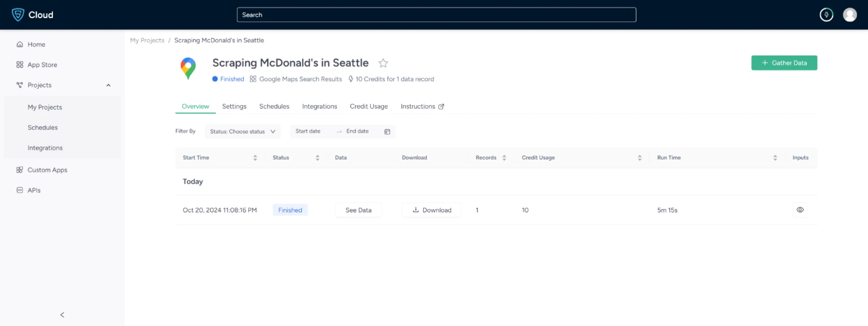Click the Google Maps Search Results app icon
Viewport: 868px width, 326px height.
(x=253, y=79)
